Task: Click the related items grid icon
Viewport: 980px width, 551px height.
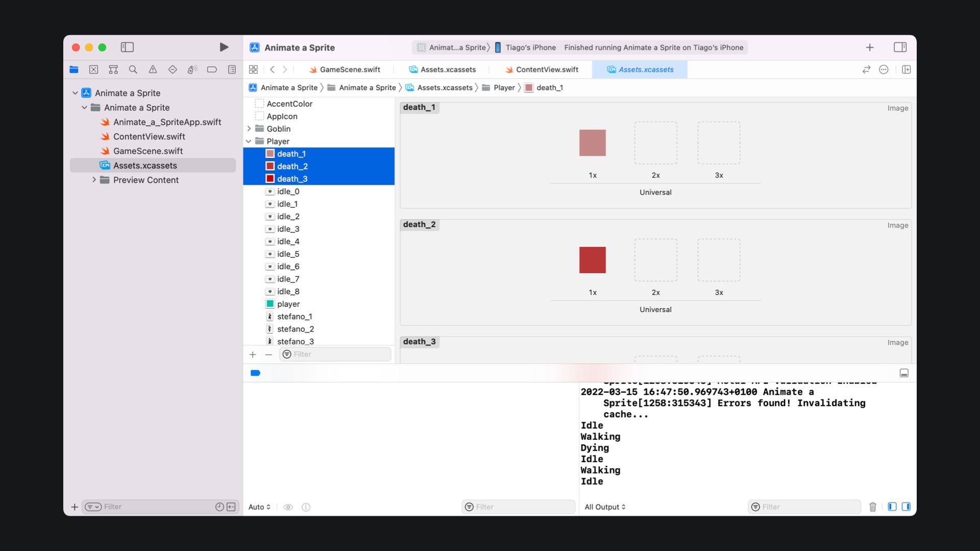Action: 253,69
